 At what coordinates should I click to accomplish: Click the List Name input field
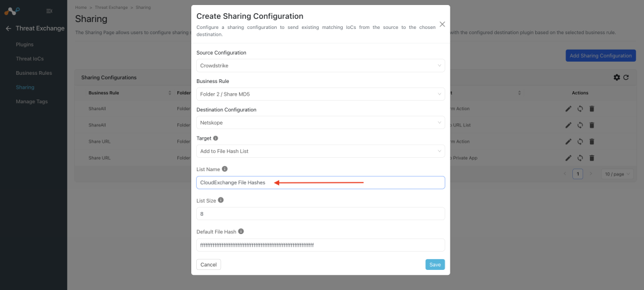click(320, 183)
